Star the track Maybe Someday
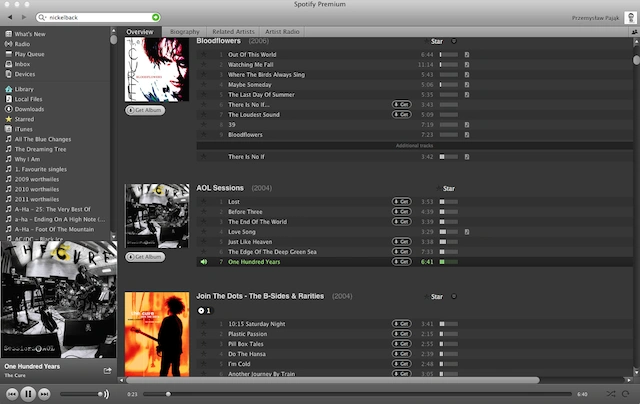640x404 pixels. pyautogui.click(x=203, y=84)
